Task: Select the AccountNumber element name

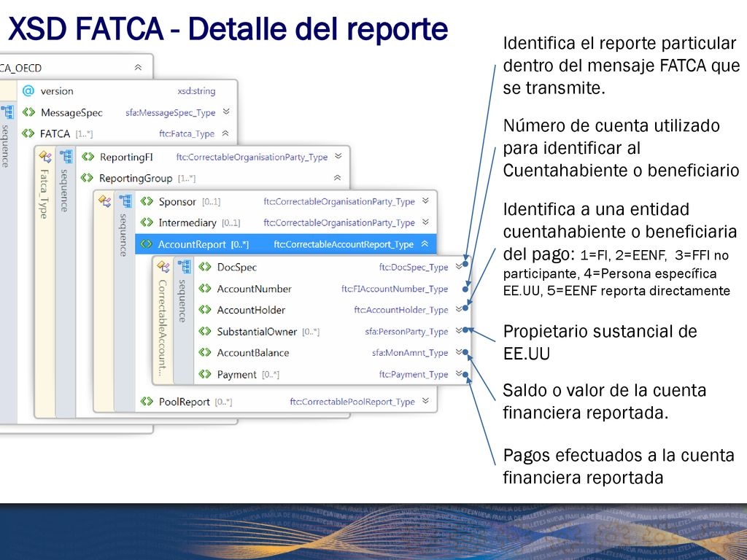Action: [254, 289]
